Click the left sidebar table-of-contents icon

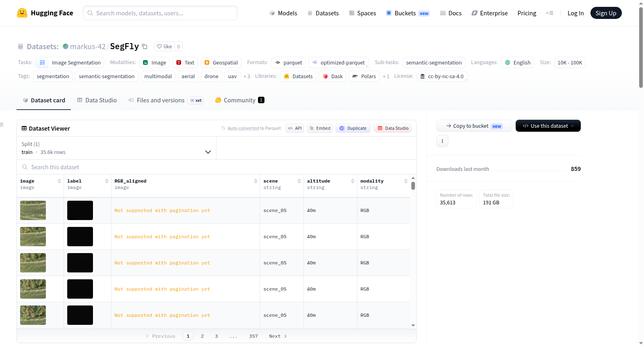2,125
